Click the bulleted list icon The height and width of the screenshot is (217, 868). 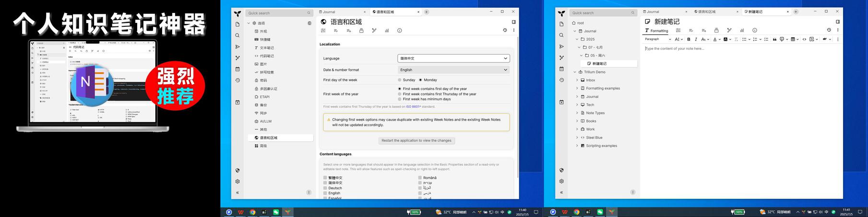tap(744, 39)
